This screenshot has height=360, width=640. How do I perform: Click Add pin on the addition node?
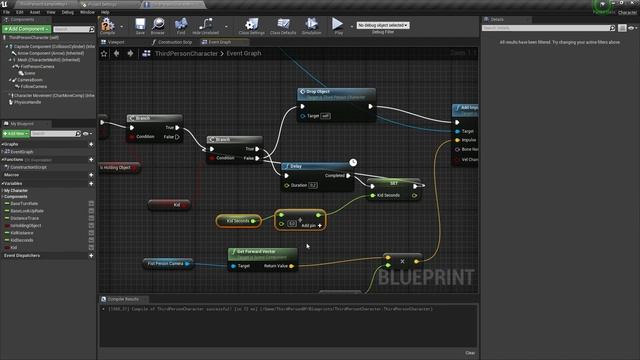point(312,226)
